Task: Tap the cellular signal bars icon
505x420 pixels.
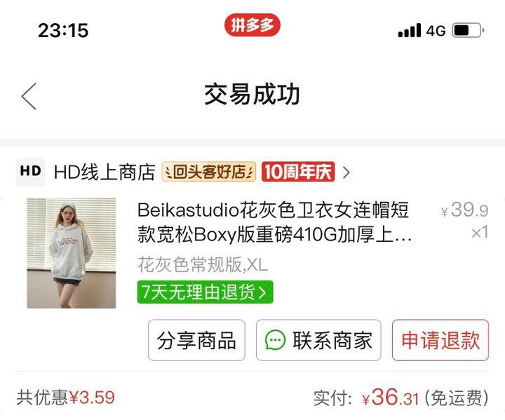Action: [410, 31]
